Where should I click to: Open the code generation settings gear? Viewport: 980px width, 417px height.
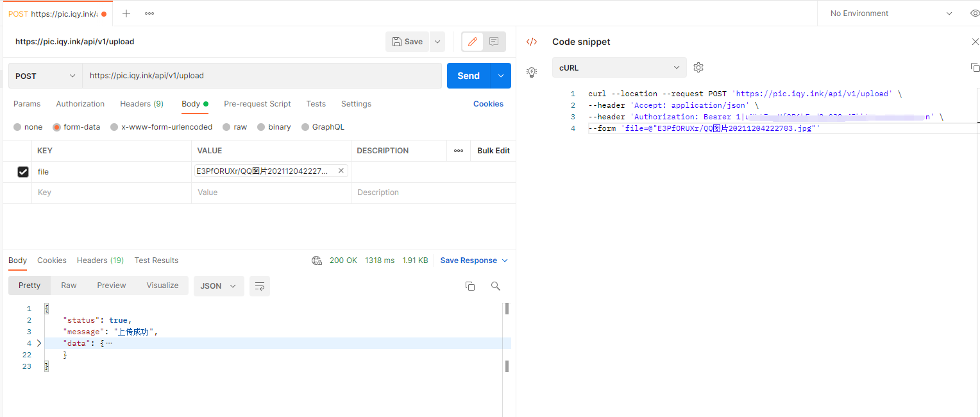pyautogui.click(x=698, y=67)
